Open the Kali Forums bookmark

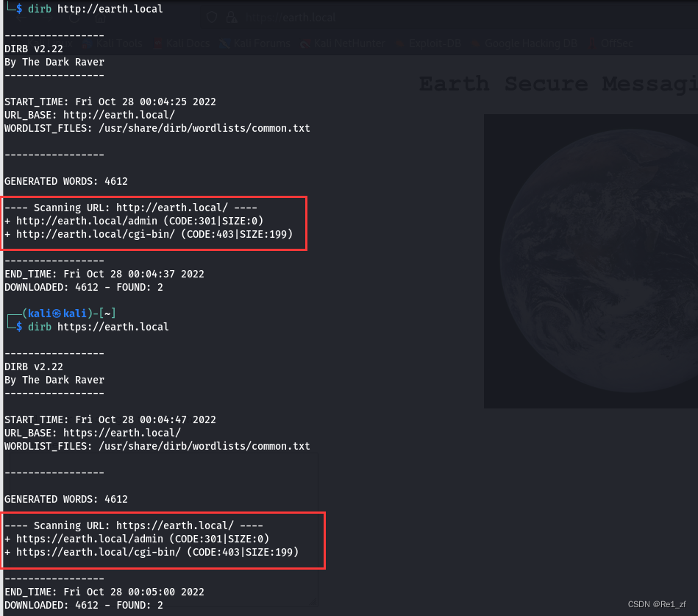click(x=254, y=43)
